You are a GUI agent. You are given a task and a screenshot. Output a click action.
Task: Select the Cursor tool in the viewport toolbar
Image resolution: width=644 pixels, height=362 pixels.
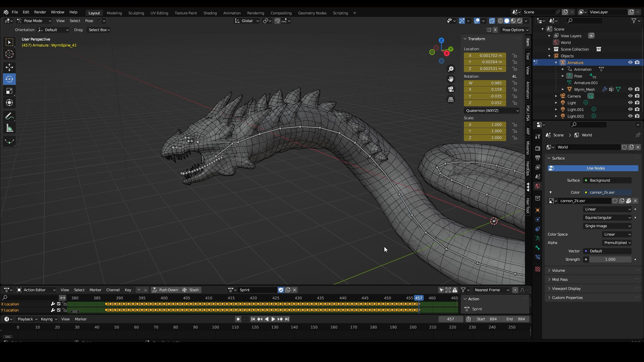(x=9, y=54)
